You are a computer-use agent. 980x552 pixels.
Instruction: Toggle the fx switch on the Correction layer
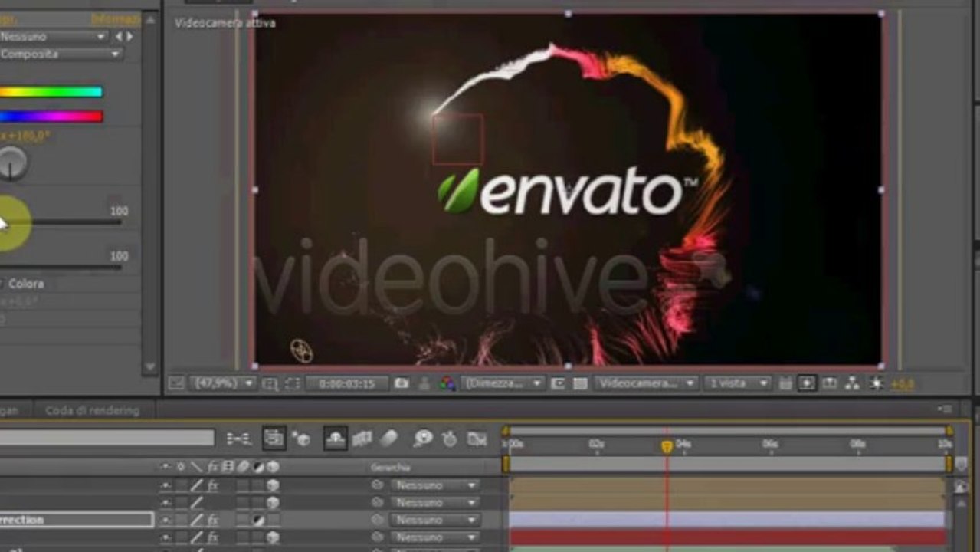pos(212,520)
